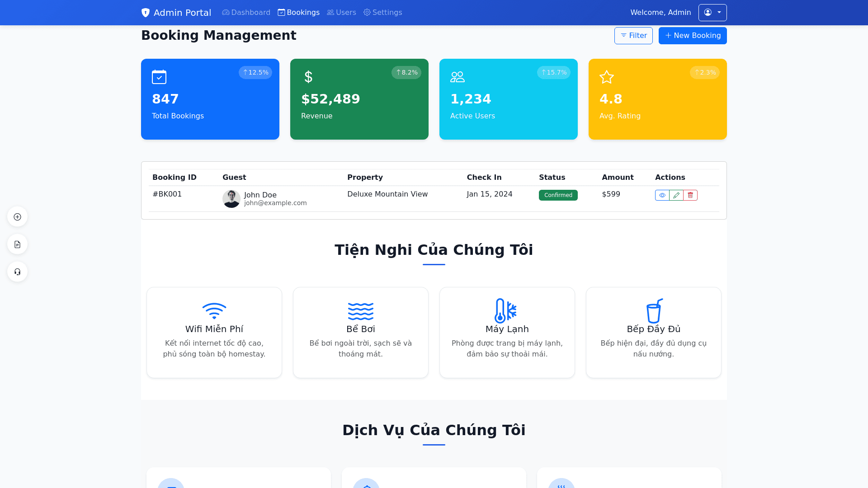Click the pencil edit icon for John Doe's booking
The image size is (868, 488).
676,195
